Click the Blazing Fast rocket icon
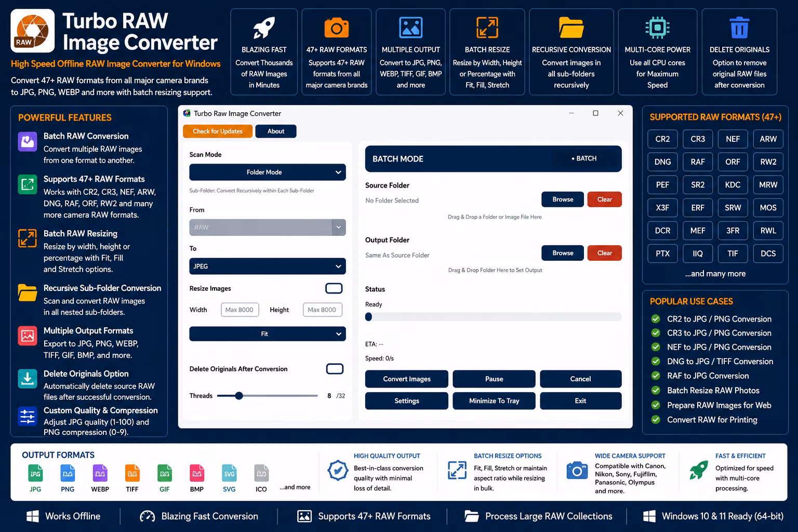Viewport: 798px width, 532px height. (x=264, y=28)
